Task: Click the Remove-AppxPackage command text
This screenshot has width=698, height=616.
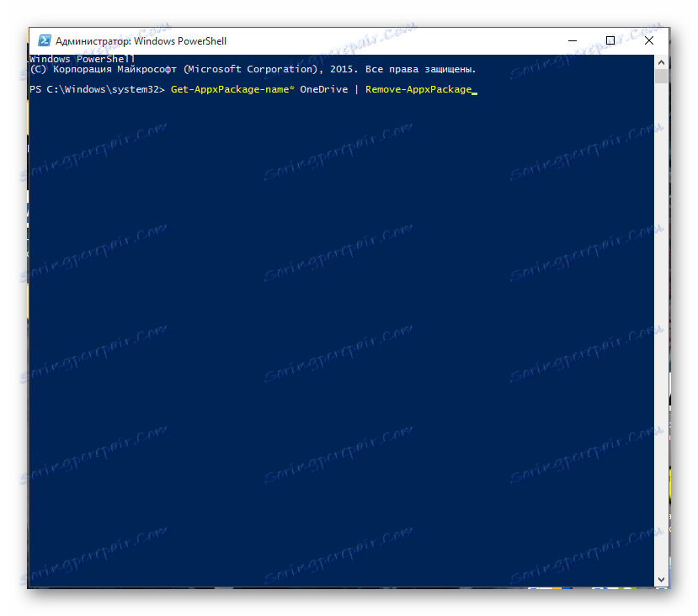Action: point(418,89)
